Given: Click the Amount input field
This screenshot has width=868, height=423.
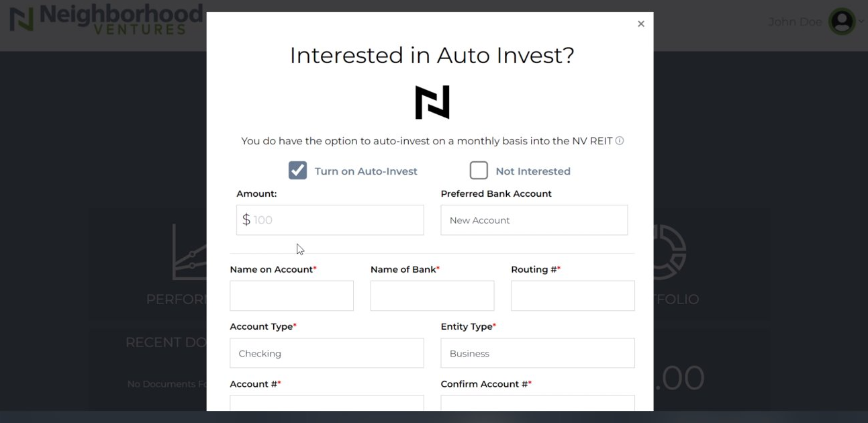Looking at the screenshot, I should pyautogui.click(x=336, y=220).
